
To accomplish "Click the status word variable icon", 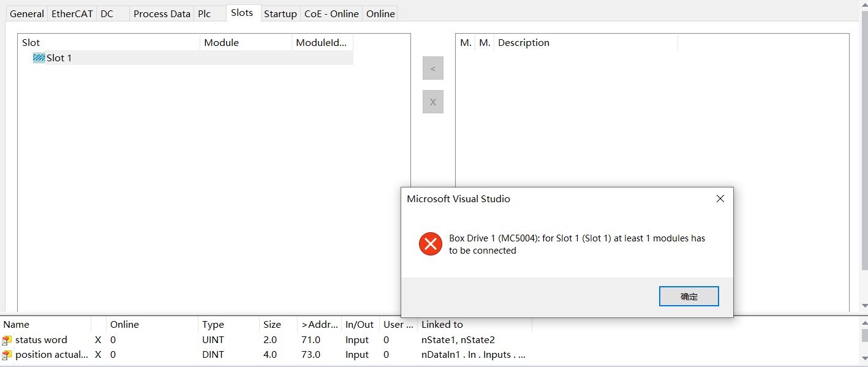I will 7,340.
